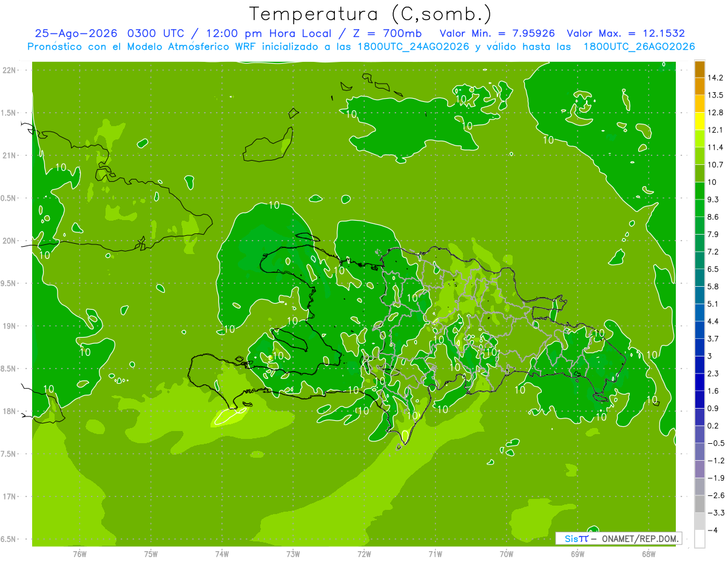This screenshot has height=562, width=728.
Task: Click the legend value '12.8'
Action: [715, 113]
